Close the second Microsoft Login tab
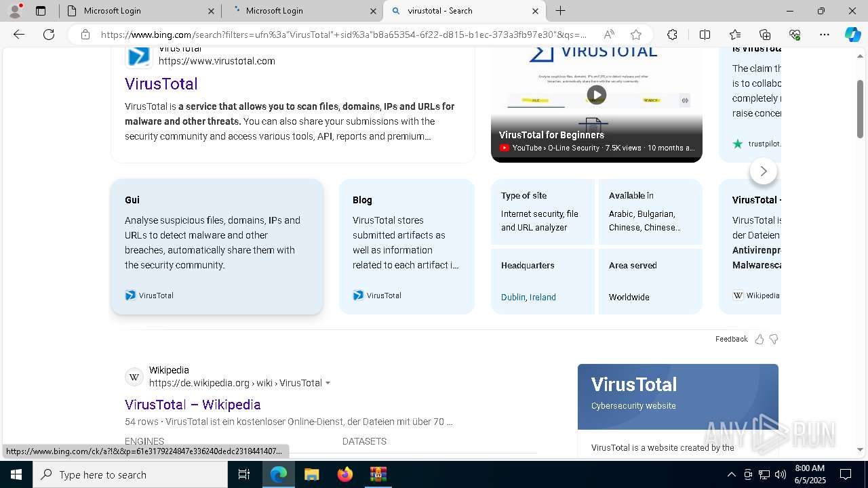 tap(373, 11)
